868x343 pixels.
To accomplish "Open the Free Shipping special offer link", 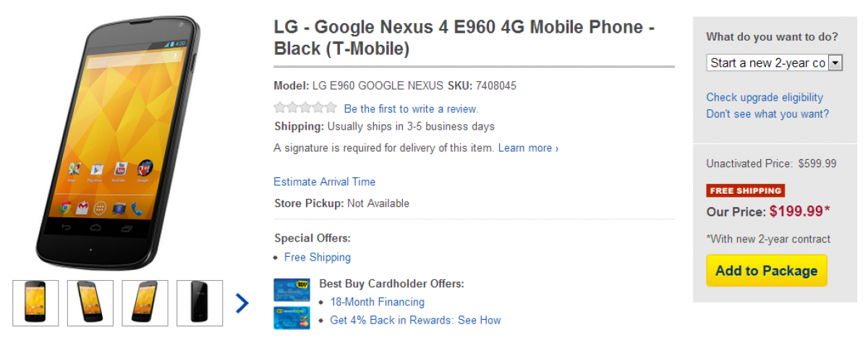I will point(317,257).
